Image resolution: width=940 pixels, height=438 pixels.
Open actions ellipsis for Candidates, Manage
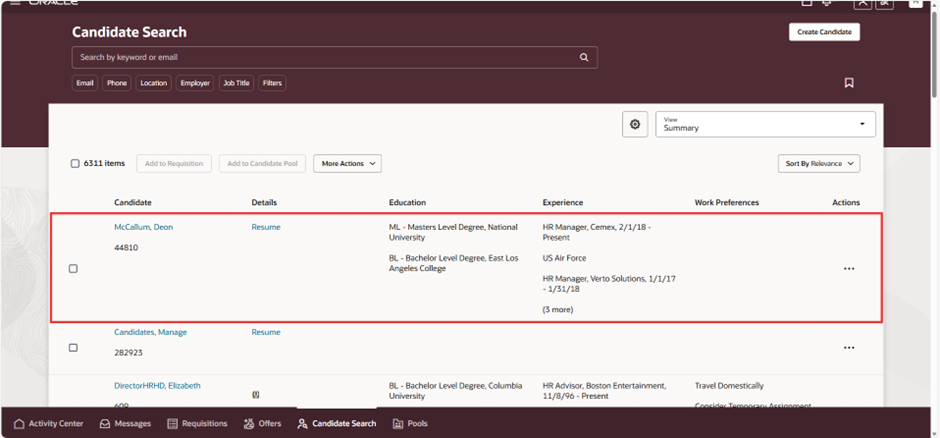pyautogui.click(x=849, y=348)
